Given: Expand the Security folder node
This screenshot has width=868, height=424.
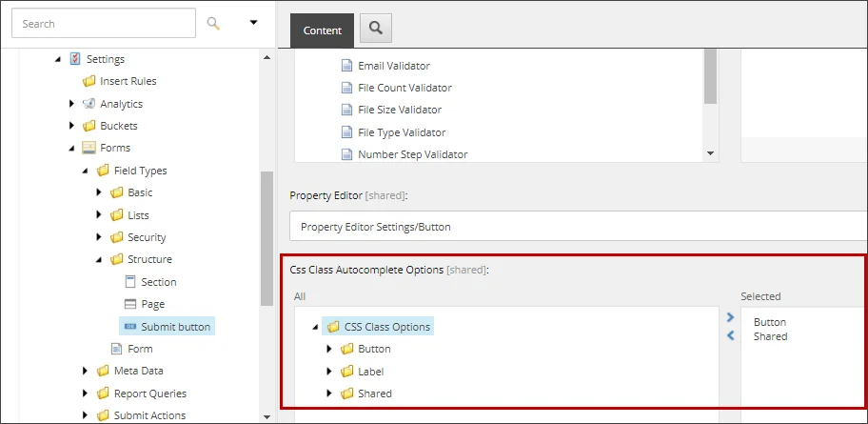Looking at the screenshot, I should [99, 236].
